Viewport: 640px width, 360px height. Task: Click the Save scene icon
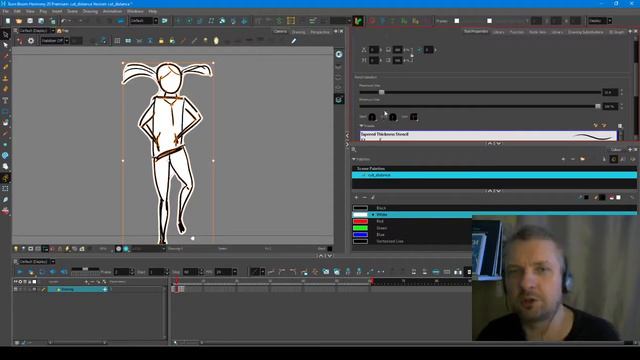[30, 21]
